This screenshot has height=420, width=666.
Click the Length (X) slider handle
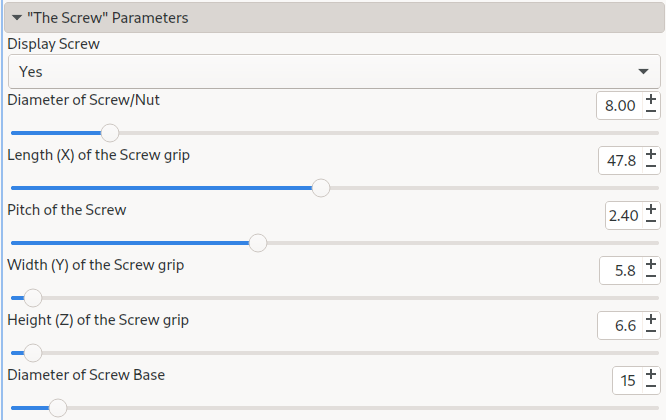click(x=321, y=188)
